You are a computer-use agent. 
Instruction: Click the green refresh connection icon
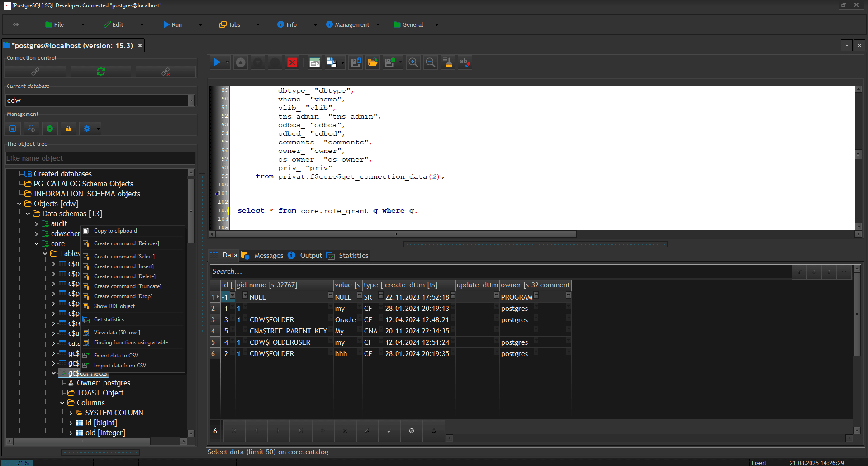[100, 71]
